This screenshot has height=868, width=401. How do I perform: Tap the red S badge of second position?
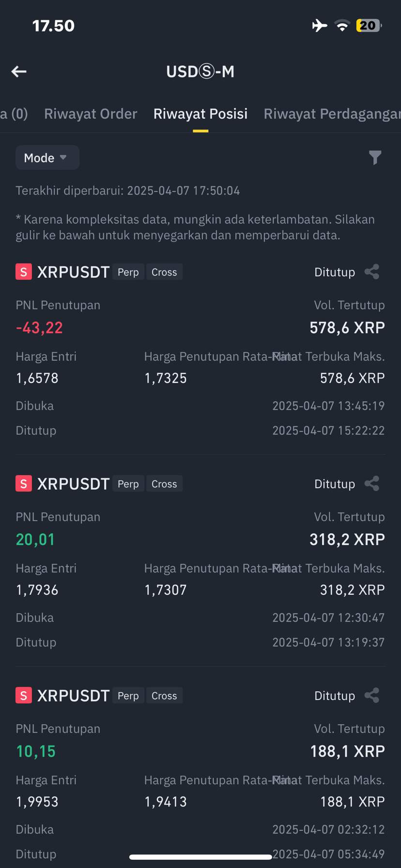tap(24, 483)
